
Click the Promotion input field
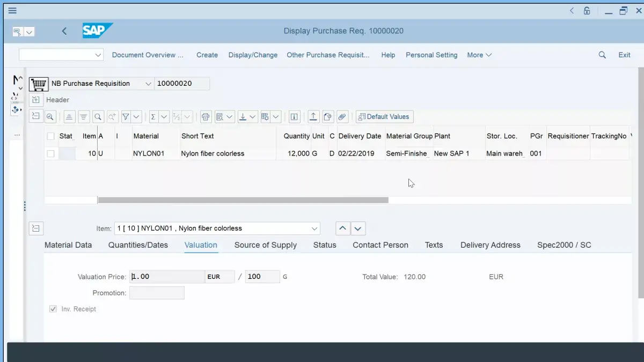tap(157, 293)
